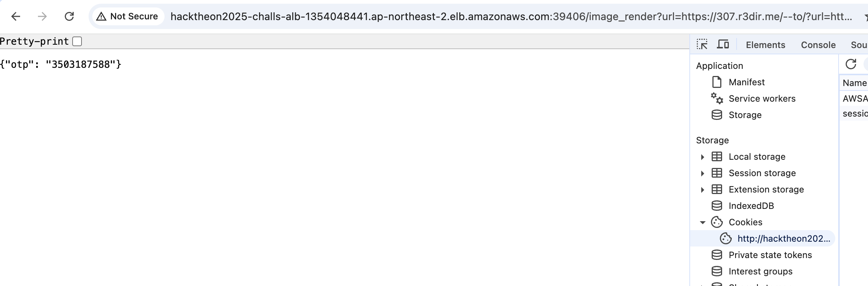Click the browser forward arrow
The height and width of the screenshot is (286, 868).
pos(42,16)
